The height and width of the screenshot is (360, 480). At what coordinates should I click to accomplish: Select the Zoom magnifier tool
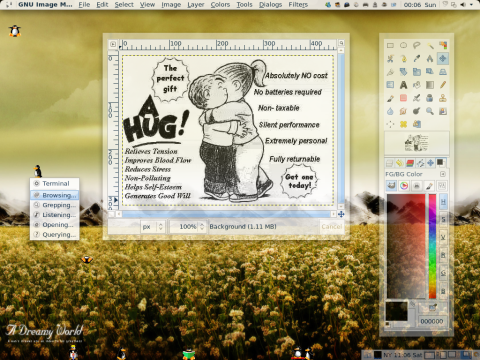(x=430, y=111)
